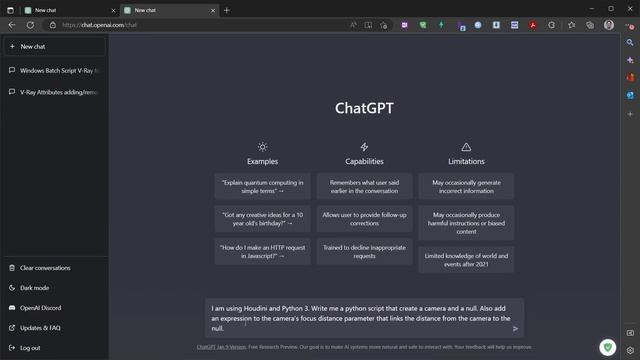Click the red Adobe Acrobat extension icon
The width and height of the screenshot is (640, 360).
[x=533, y=25]
